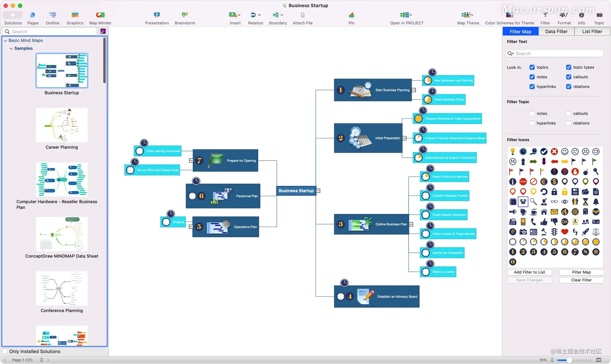This screenshot has height=364, width=611.
Task: Enable the callouts checkbox in Filter Text
Action: [x=568, y=77]
